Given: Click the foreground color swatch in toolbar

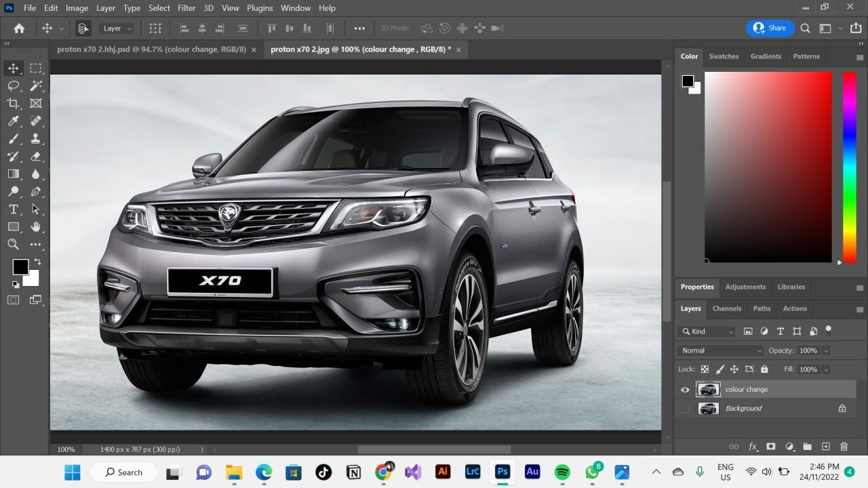Looking at the screenshot, I should pos(20,267).
